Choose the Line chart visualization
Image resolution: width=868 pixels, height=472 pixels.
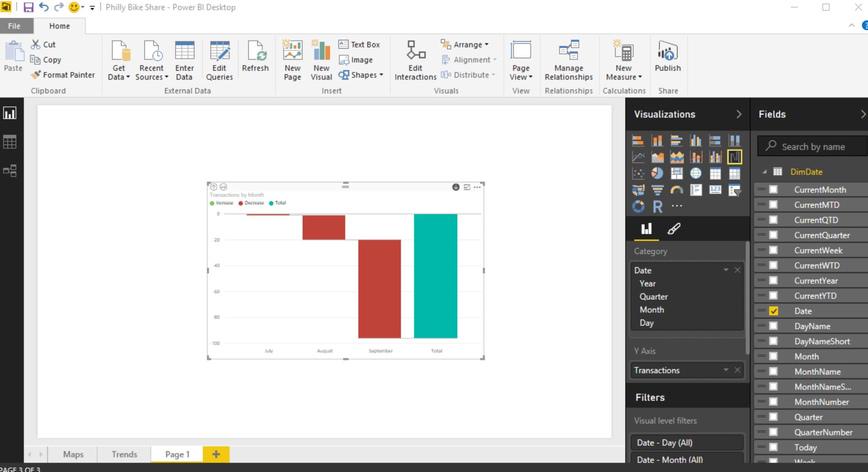638,157
